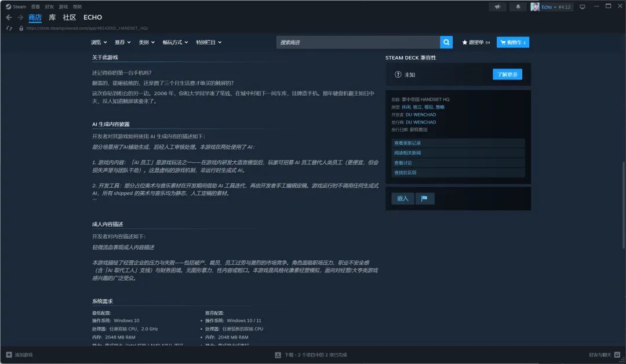The height and width of the screenshot is (364, 626).
Task: Go forward with the forward arrow
Action: click(x=20, y=17)
